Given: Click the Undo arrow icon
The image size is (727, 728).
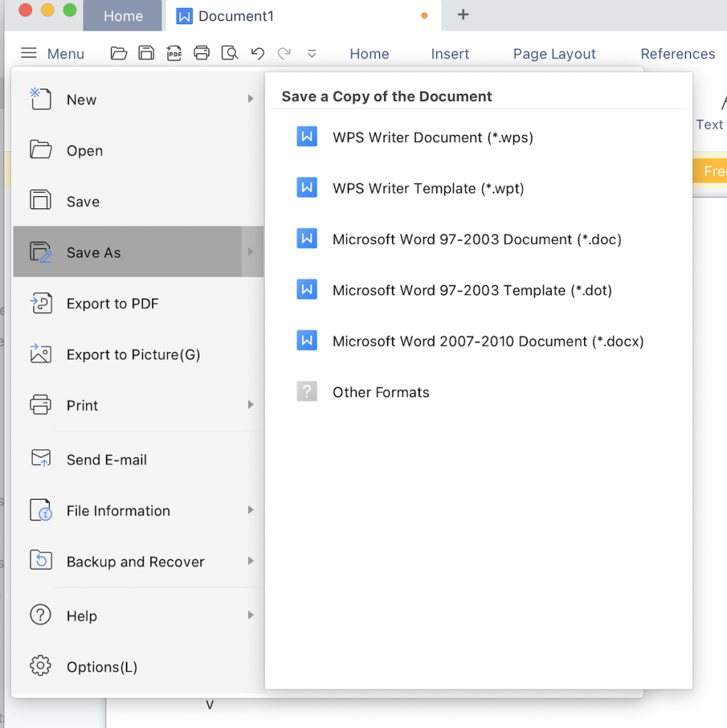Looking at the screenshot, I should point(258,53).
